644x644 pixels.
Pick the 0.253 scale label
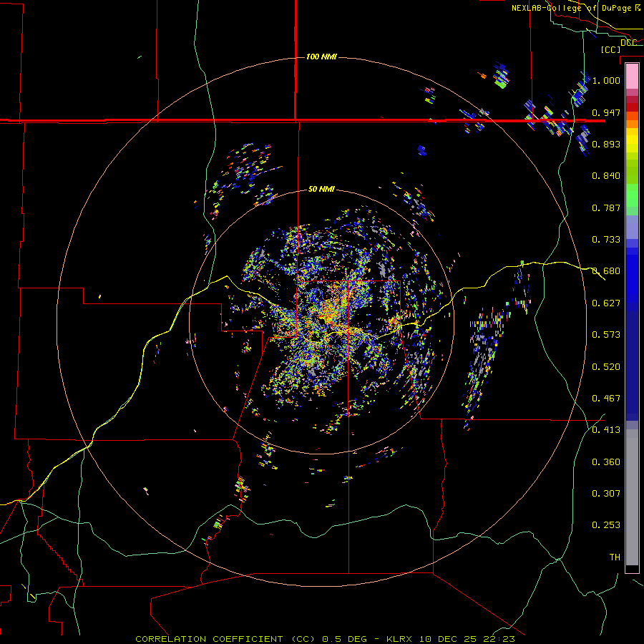point(606,525)
